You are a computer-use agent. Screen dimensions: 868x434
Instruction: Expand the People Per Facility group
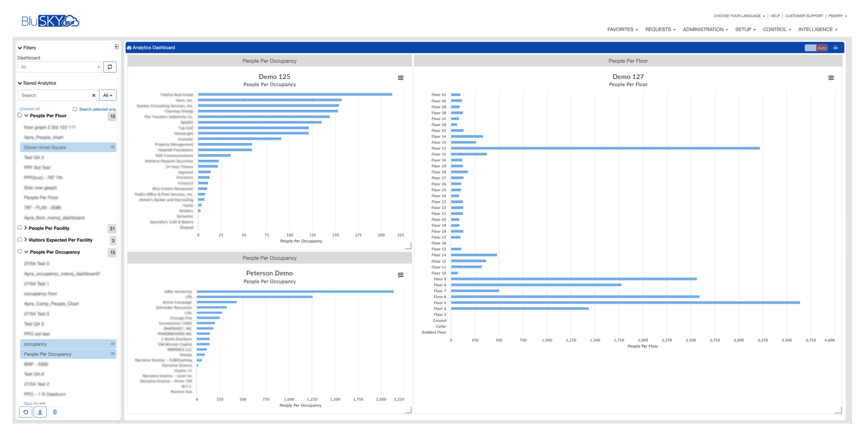pyautogui.click(x=26, y=228)
